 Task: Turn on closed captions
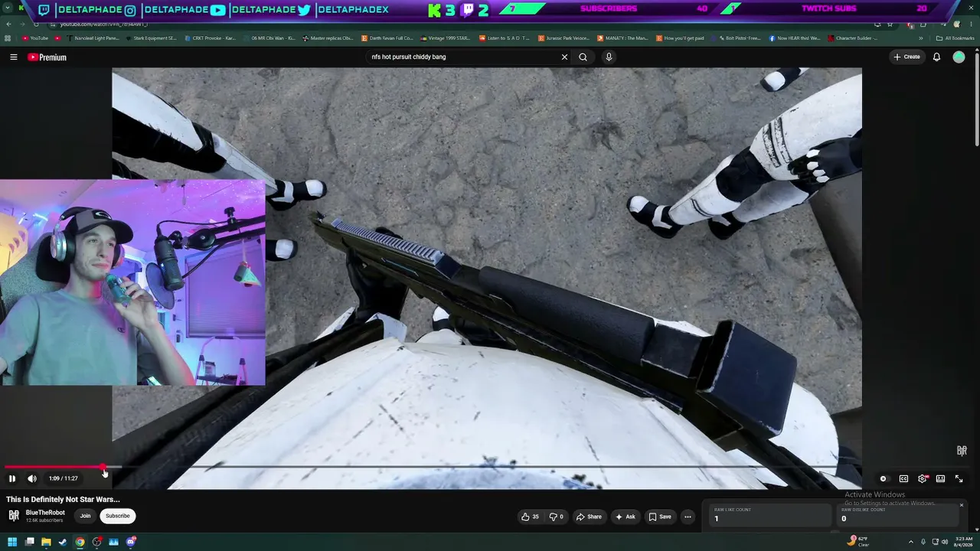point(903,478)
